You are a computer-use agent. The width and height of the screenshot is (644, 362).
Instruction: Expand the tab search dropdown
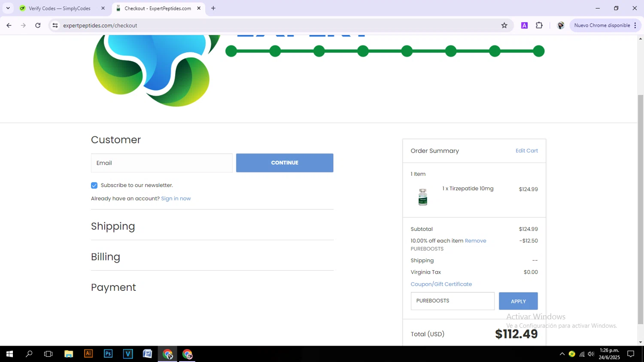(x=8, y=8)
